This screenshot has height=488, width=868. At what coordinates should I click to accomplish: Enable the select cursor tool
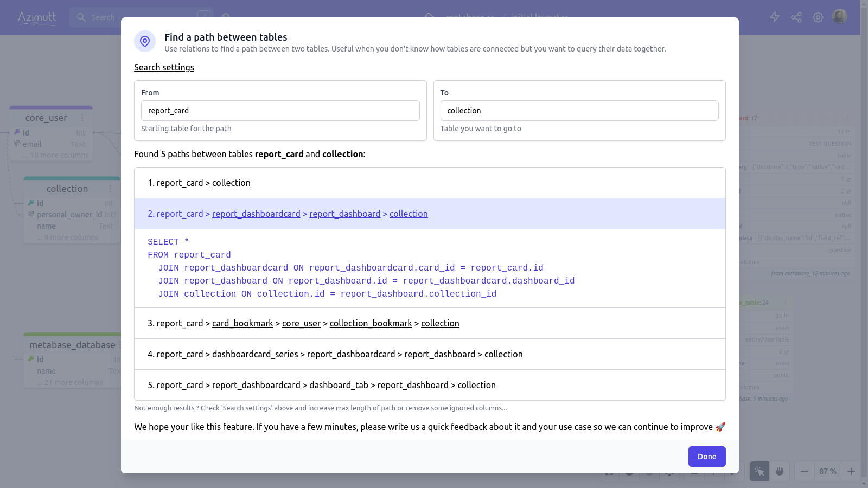[x=759, y=471]
